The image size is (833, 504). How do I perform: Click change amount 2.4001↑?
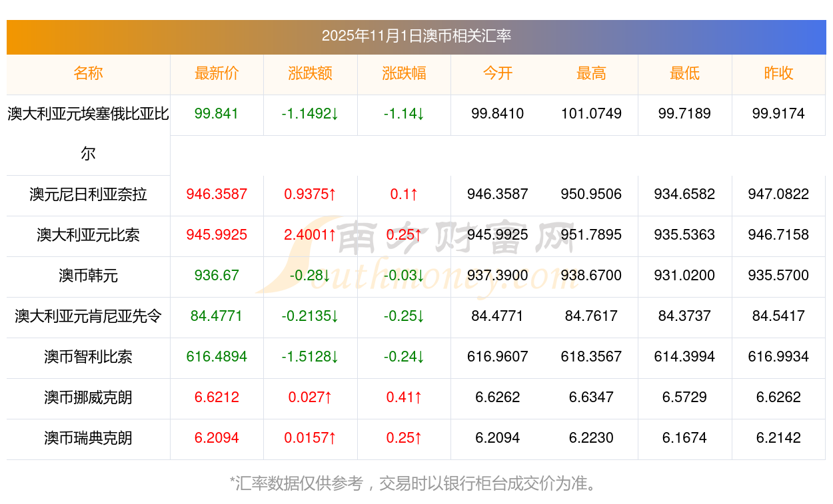pos(311,235)
